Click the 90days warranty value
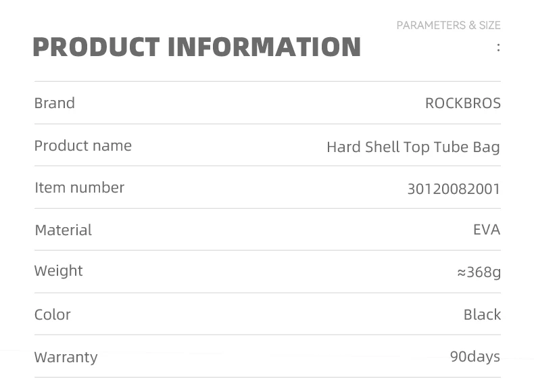 click(x=475, y=357)
